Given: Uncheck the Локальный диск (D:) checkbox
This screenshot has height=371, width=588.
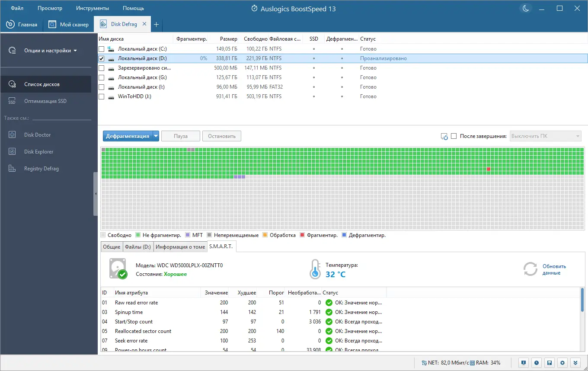Looking at the screenshot, I should 102,58.
